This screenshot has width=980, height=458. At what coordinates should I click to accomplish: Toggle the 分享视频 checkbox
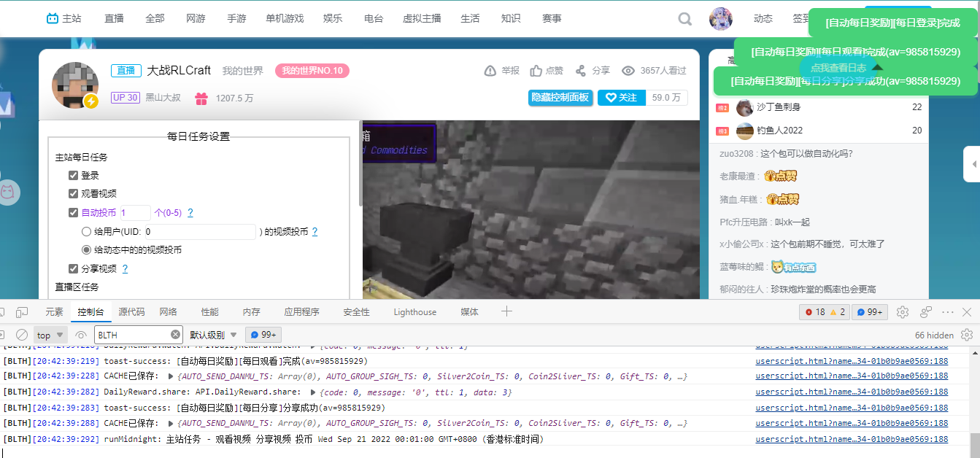click(73, 268)
